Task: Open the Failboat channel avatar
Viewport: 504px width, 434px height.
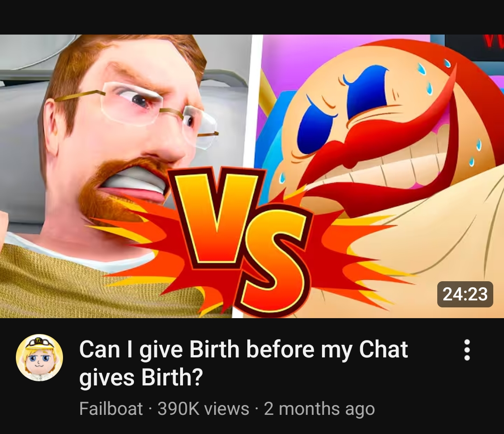Action: 40,357
